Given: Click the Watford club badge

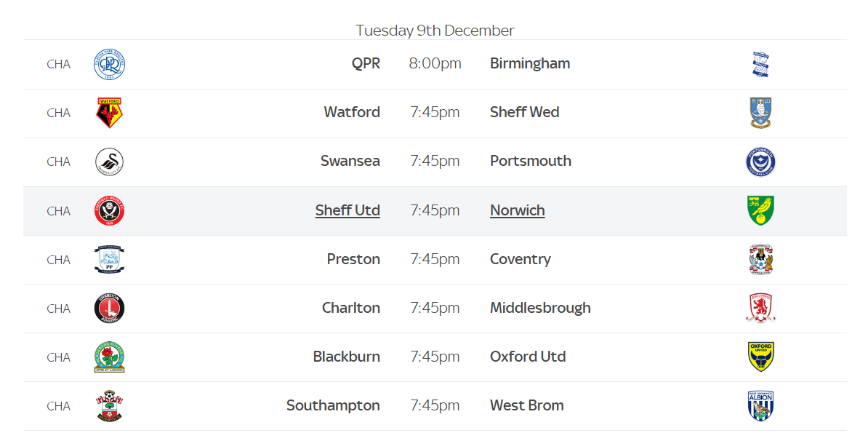Looking at the screenshot, I should (109, 113).
